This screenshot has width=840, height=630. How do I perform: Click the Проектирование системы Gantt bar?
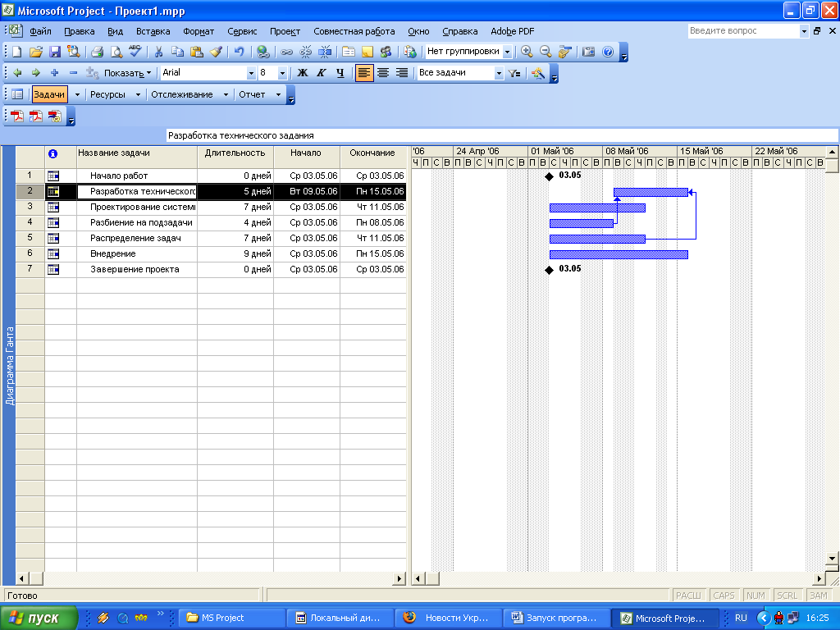click(x=597, y=208)
